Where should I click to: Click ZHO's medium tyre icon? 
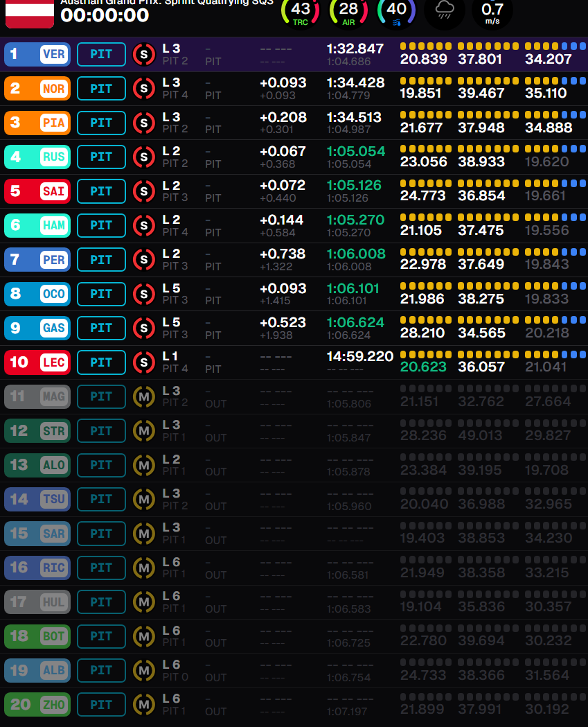tap(143, 705)
